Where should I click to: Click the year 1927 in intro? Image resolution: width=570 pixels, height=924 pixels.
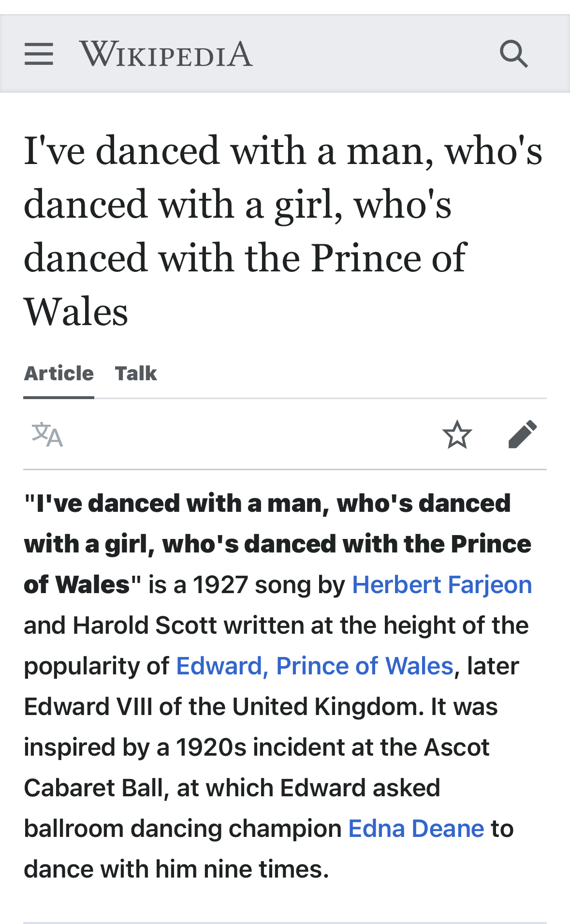(220, 584)
